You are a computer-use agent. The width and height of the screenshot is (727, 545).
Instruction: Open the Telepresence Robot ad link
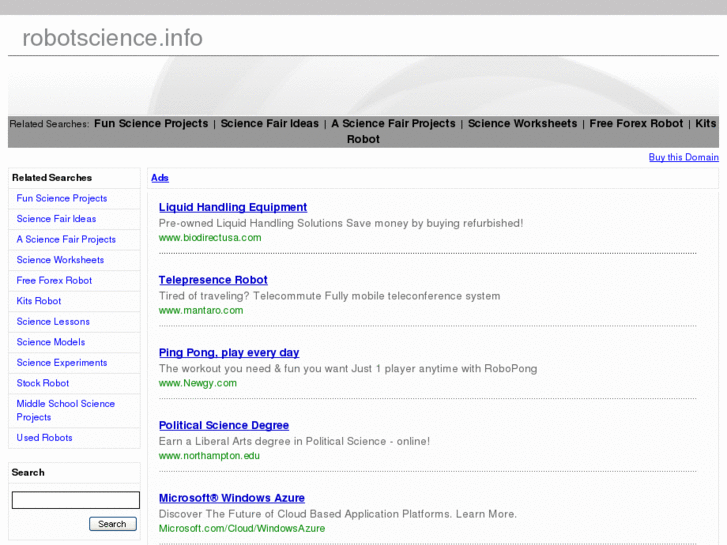(213, 280)
